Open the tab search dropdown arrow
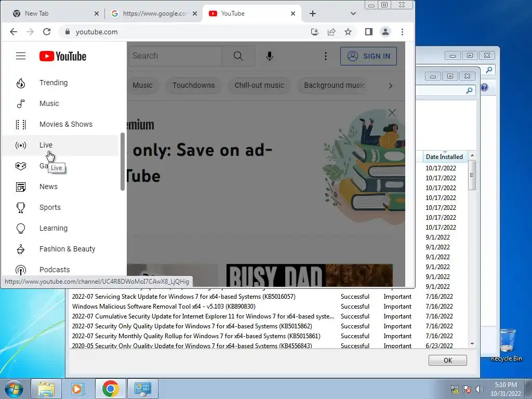This screenshot has width=532, height=399. (x=353, y=14)
